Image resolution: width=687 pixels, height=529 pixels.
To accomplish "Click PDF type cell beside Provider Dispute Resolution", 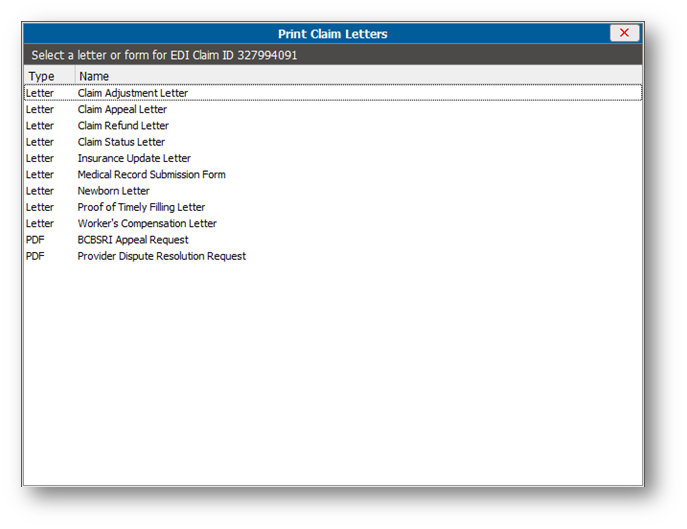I will click(36, 256).
